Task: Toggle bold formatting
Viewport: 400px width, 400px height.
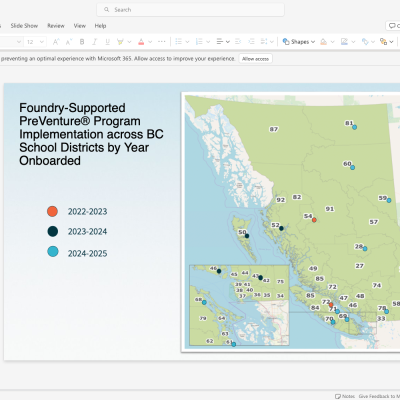Action: [82, 42]
